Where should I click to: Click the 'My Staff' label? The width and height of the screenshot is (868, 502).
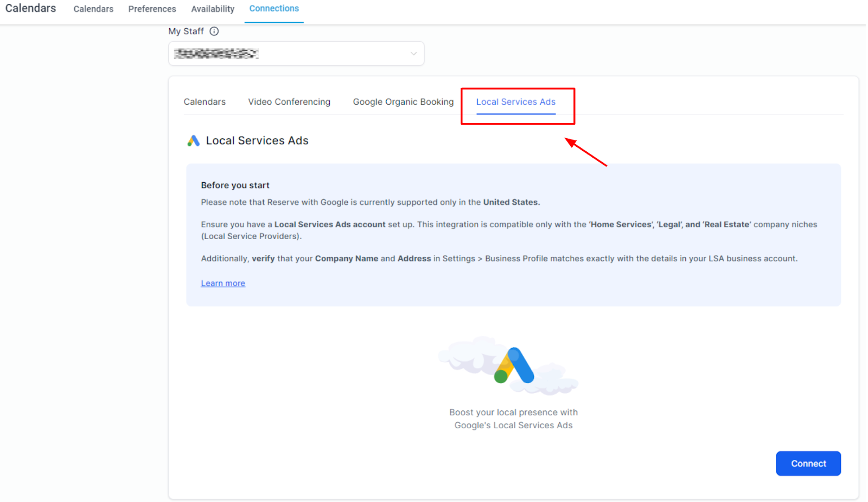pos(186,31)
